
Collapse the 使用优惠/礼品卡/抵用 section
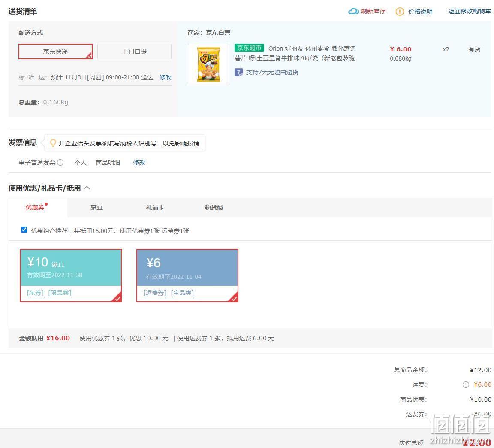87,188
